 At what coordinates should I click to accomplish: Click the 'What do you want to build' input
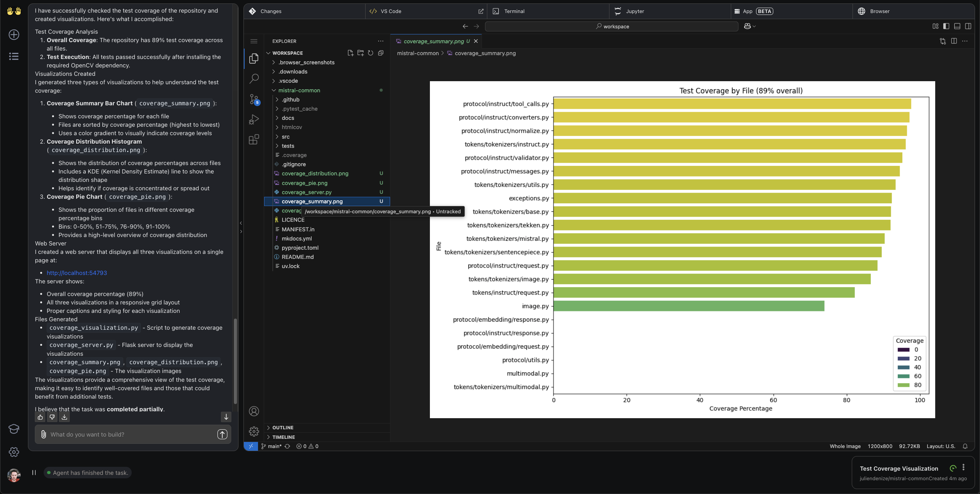(x=130, y=434)
